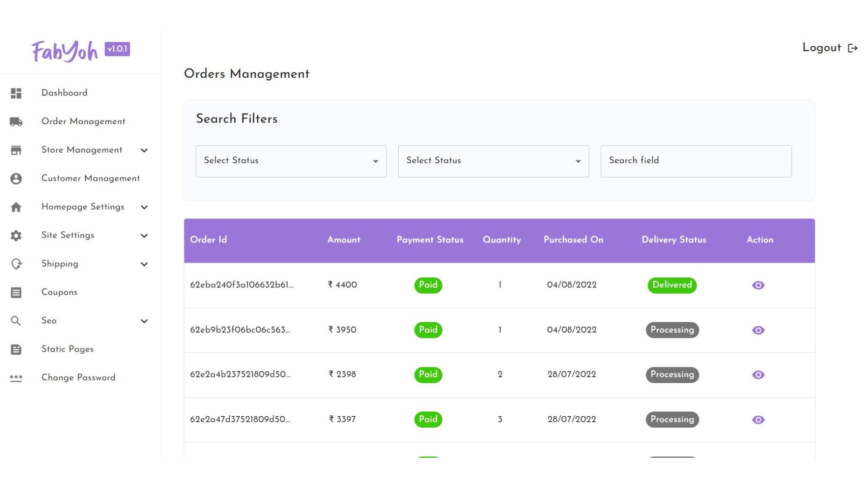Click the Processing badge on ₹2398 order
The height and width of the screenshot is (488, 868).
[672, 375]
